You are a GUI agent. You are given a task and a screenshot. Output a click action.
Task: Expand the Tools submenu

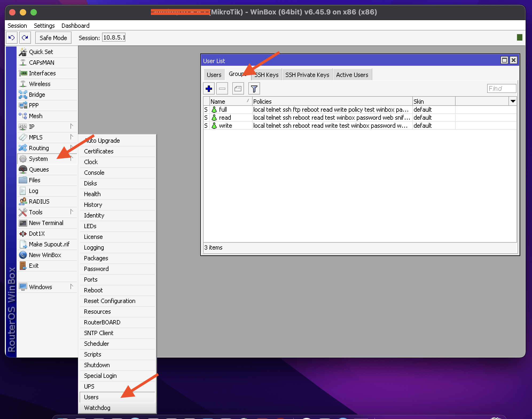click(x=47, y=212)
